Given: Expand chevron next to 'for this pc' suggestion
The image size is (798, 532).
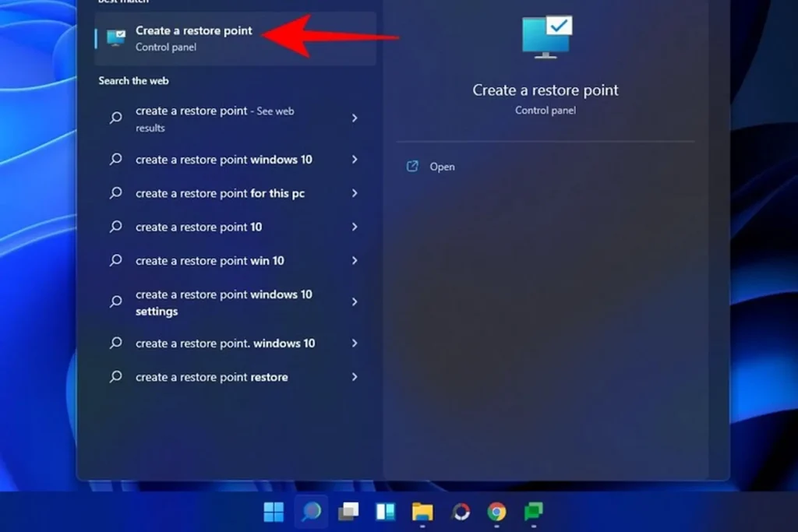Looking at the screenshot, I should coord(355,193).
